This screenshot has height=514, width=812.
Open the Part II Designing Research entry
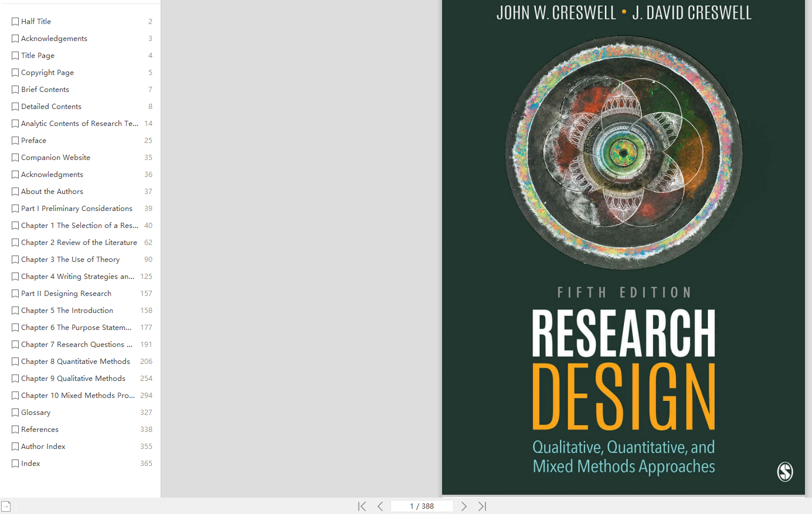pyautogui.click(x=66, y=293)
